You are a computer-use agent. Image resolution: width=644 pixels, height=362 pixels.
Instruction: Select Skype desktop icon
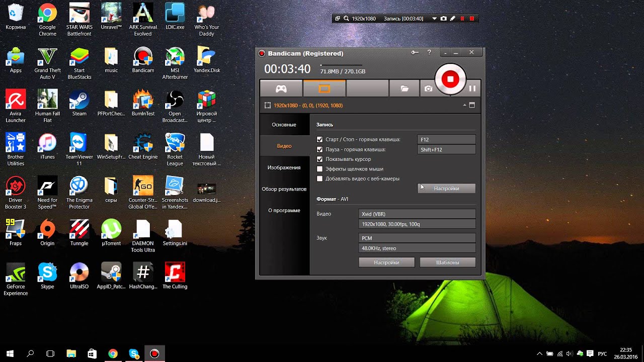click(47, 276)
